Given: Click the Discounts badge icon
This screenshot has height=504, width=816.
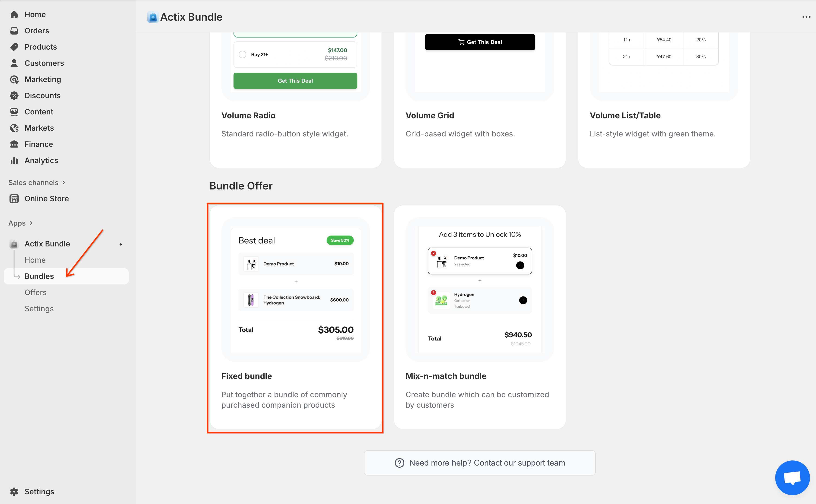Looking at the screenshot, I should click(x=14, y=96).
